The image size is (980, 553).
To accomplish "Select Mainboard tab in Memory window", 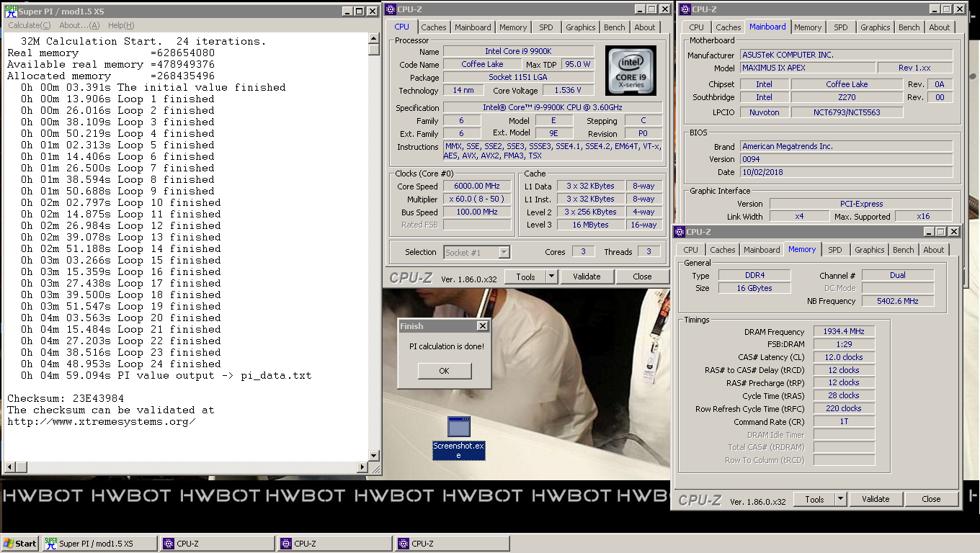I will tap(762, 250).
